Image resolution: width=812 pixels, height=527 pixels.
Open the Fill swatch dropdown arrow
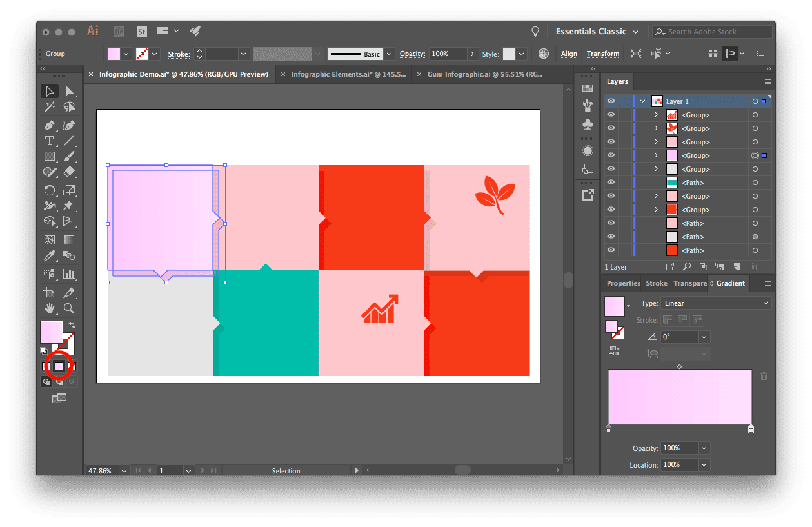(x=126, y=54)
